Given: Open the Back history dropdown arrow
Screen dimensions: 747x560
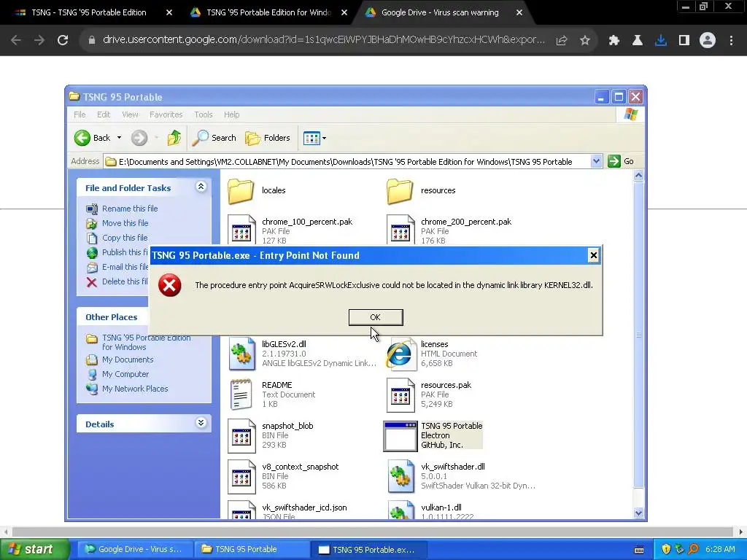Looking at the screenshot, I should (119, 138).
